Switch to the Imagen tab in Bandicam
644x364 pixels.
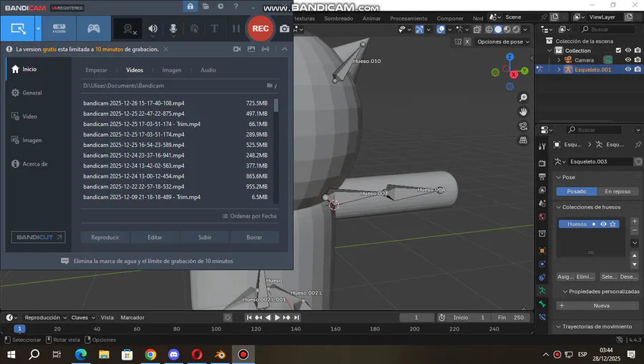click(172, 70)
